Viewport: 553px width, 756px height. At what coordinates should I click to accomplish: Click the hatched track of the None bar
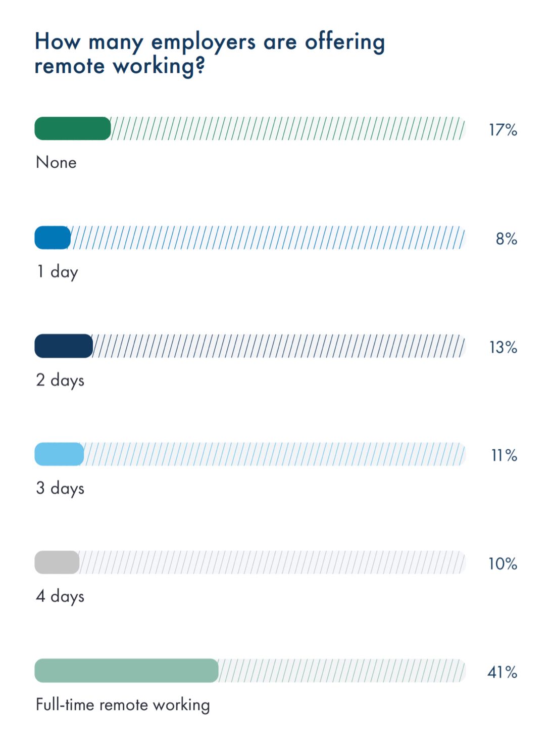coord(288,128)
